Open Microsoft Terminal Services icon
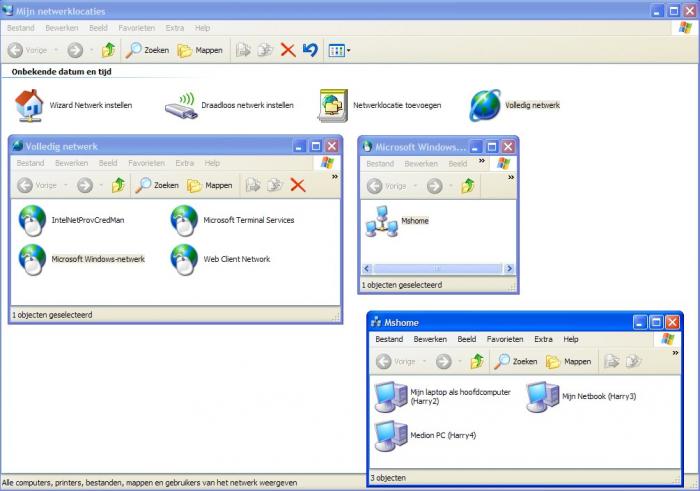 point(184,221)
